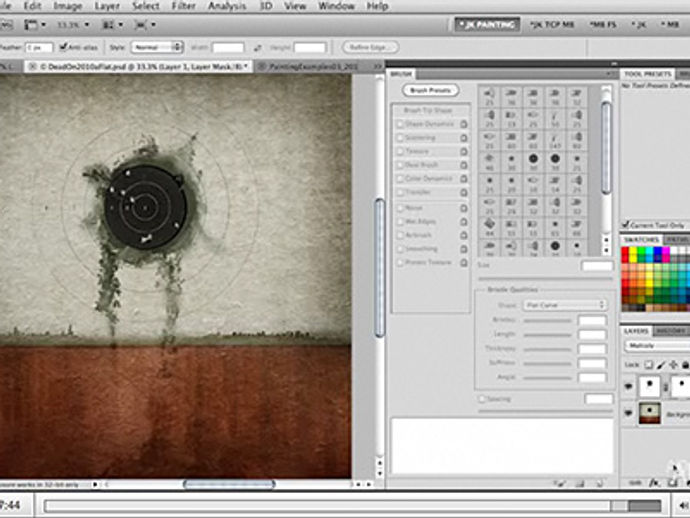Open the Filter menu

point(184,6)
